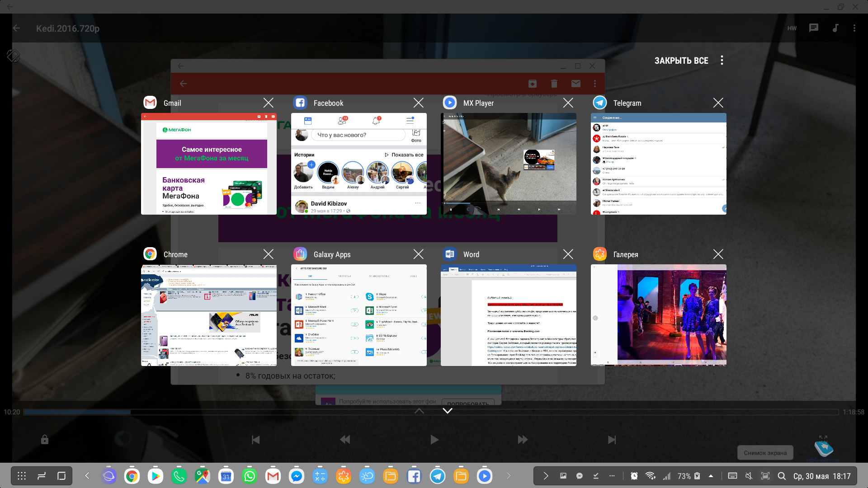Show earlier taskbar apps with left chevron
Image resolution: width=868 pixels, height=488 pixels.
(x=87, y=476)
